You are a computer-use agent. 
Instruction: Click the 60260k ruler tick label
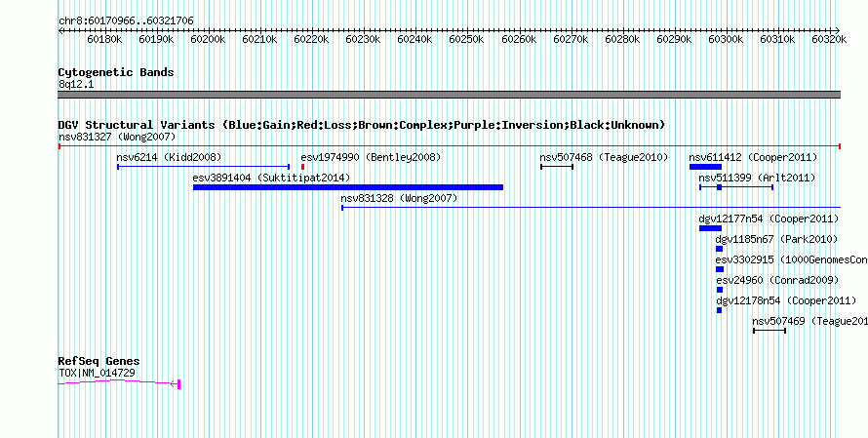(x=519, y=39)
